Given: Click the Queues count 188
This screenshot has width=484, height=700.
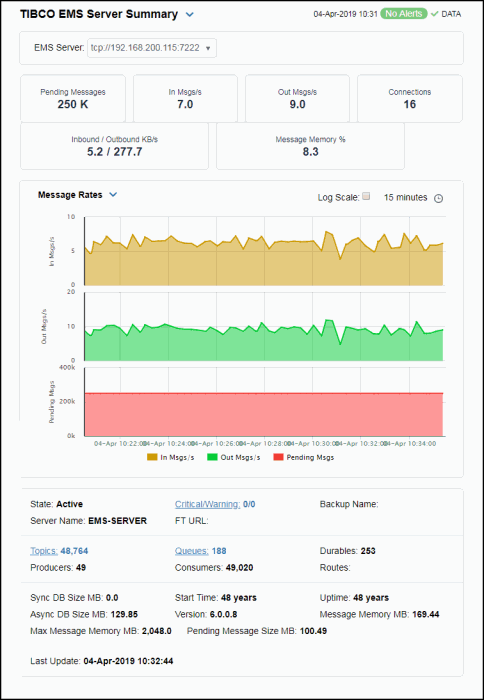Looking at the screenshot, I should click(x=219, y=551).
